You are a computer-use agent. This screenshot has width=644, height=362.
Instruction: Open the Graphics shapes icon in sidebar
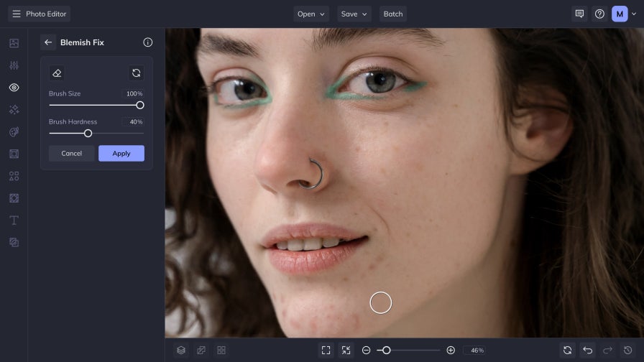14,176
